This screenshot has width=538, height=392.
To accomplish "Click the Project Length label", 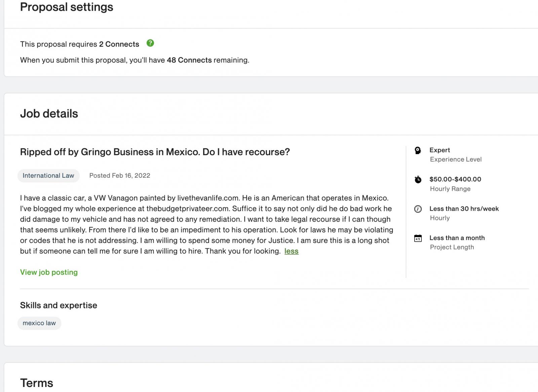I will pos(452,247).
